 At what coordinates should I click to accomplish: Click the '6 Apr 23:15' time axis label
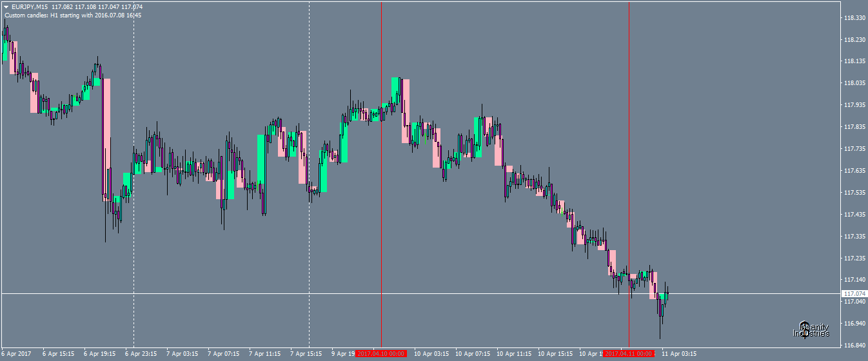pos(141,354)
